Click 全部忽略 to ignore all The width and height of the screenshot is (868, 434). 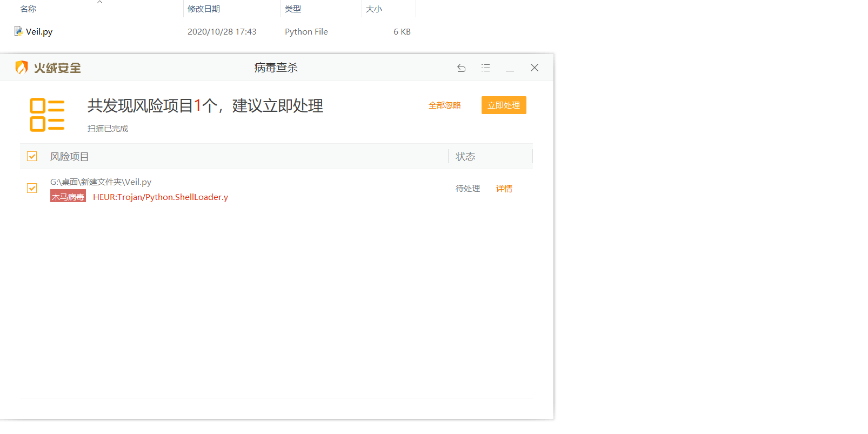[445, 105]
